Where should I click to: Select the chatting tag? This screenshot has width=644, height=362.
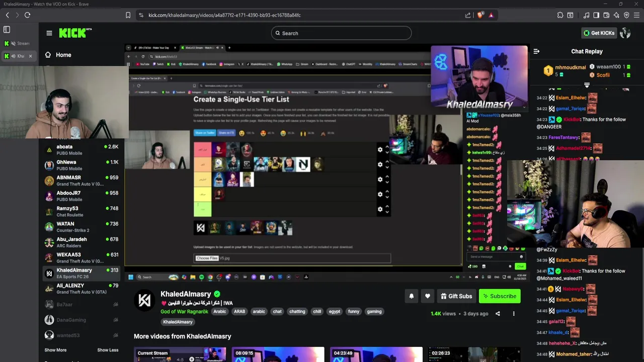pos(297,312)
